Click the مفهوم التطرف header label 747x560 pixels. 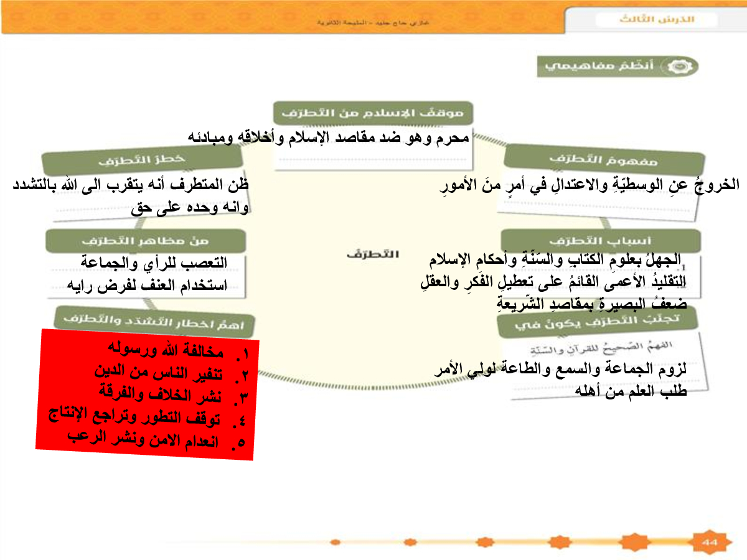tap(604, 161)
